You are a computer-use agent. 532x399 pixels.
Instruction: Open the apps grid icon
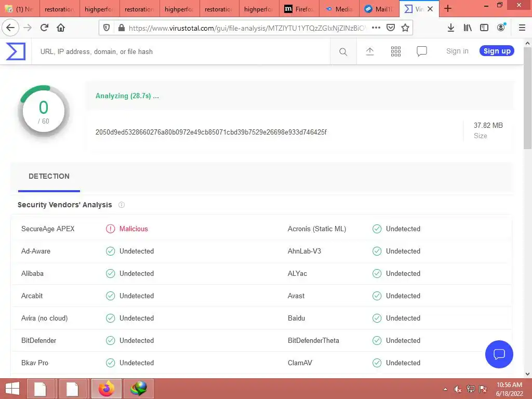point(395,51)
